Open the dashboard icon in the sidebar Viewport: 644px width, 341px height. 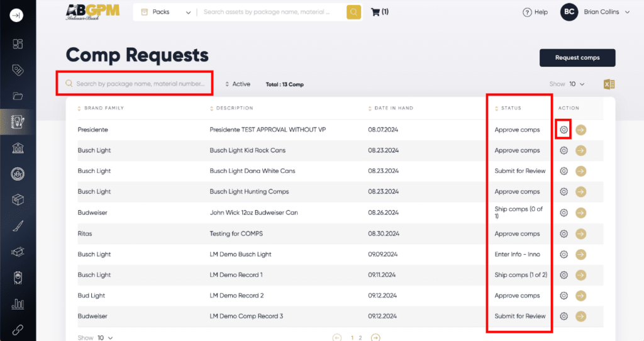coord(18,44)
